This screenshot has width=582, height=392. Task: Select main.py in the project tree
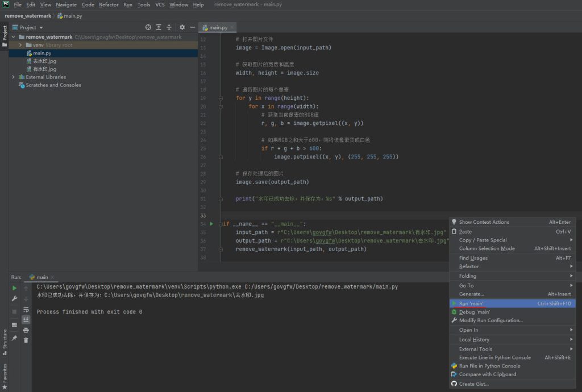42,53
